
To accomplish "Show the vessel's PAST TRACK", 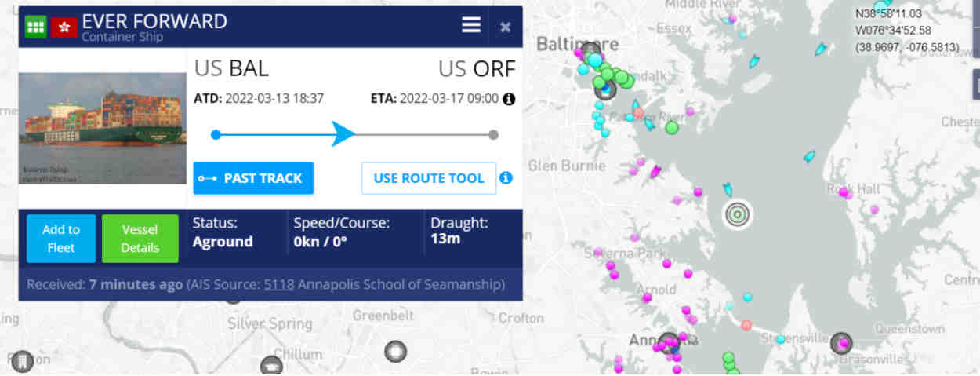I will click(x=253, y=178).
